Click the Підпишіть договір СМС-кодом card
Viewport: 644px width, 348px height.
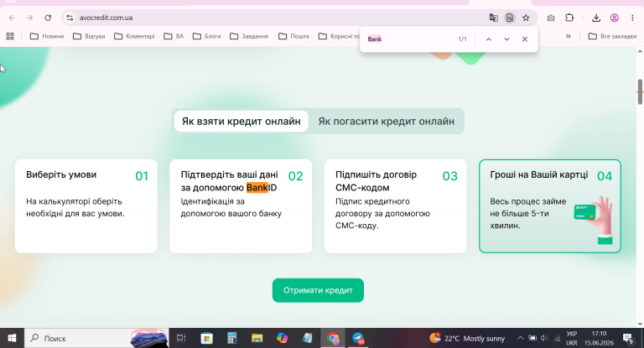click(396, 205)
